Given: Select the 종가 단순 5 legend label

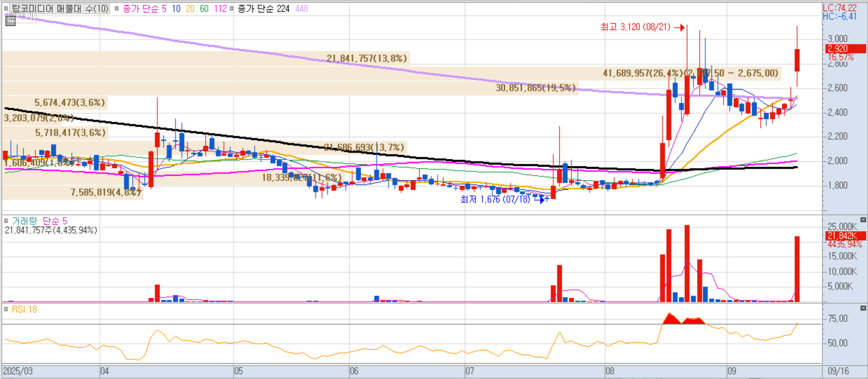Looking at the screenshot, I should [x=144, y=8].
